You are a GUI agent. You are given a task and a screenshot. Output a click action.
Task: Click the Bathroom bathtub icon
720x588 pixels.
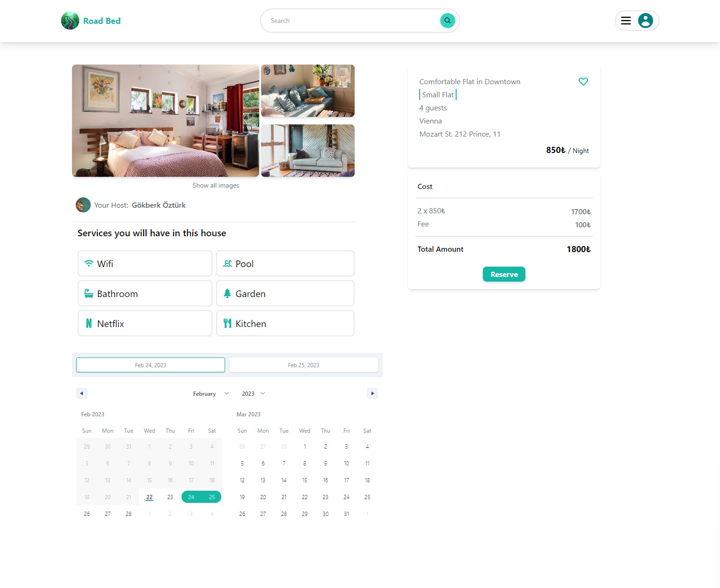pyautogui.click(x=89, y=293)
